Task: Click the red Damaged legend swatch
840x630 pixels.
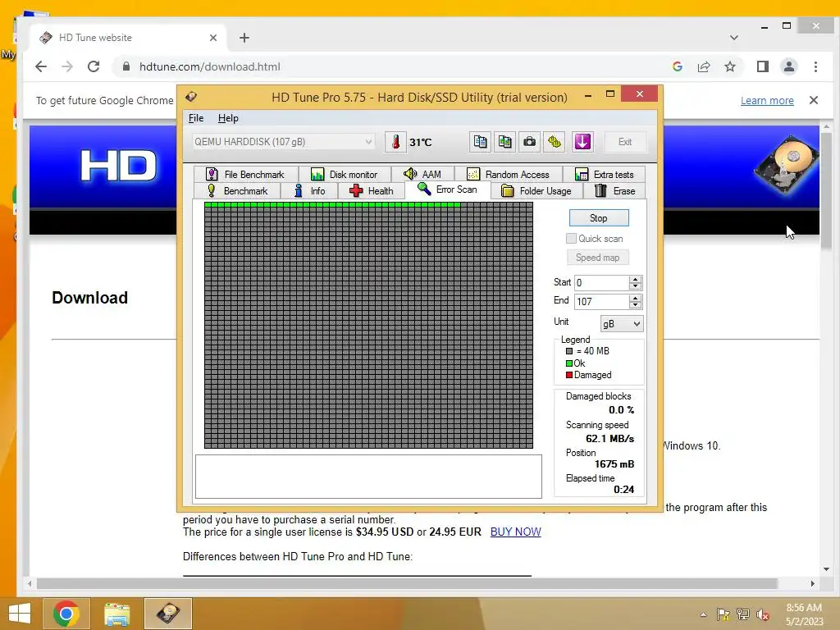Action: tap(569, 375)
